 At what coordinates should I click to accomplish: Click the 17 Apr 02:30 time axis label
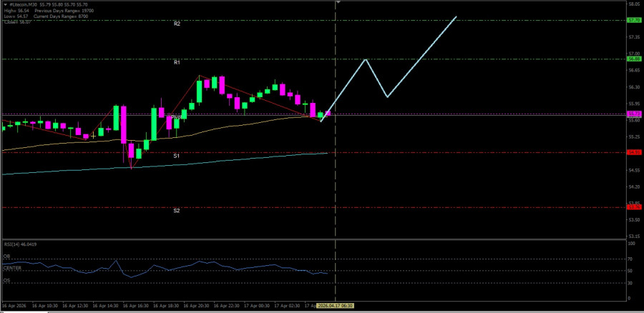click(288, 306)
